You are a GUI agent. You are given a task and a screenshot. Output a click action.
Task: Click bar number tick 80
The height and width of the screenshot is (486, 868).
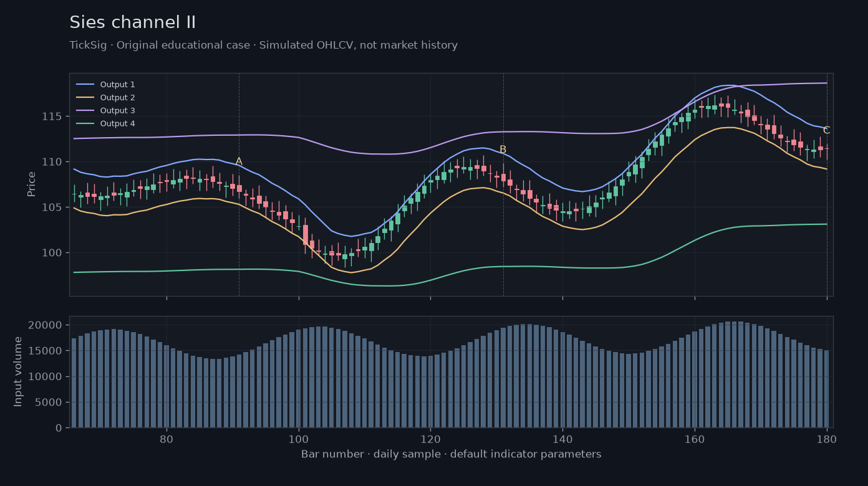(166, 439)
